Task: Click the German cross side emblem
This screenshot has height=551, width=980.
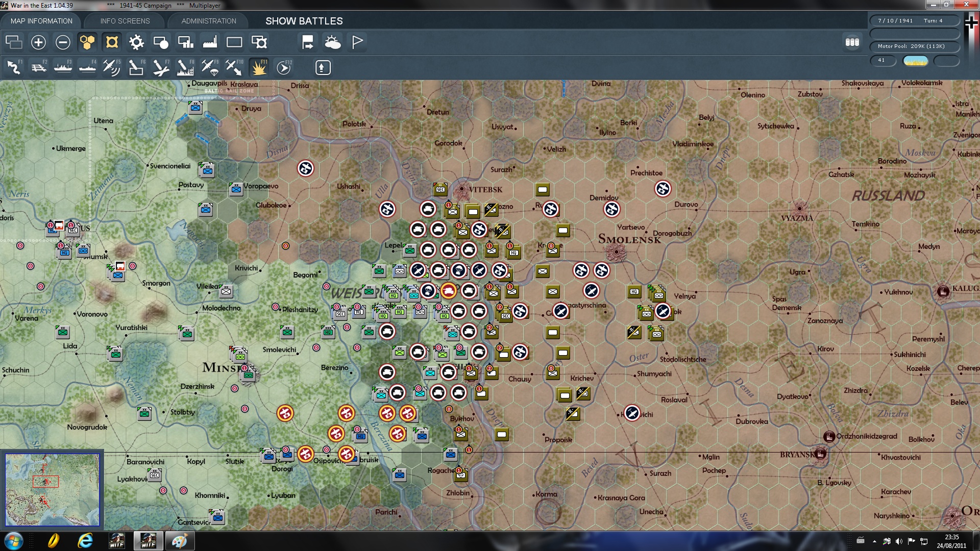Action: pos(971,22)
